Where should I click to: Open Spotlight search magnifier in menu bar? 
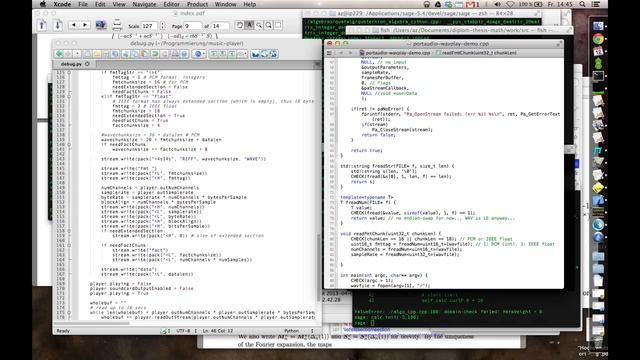pyautogui.click(x=582, y=4)
